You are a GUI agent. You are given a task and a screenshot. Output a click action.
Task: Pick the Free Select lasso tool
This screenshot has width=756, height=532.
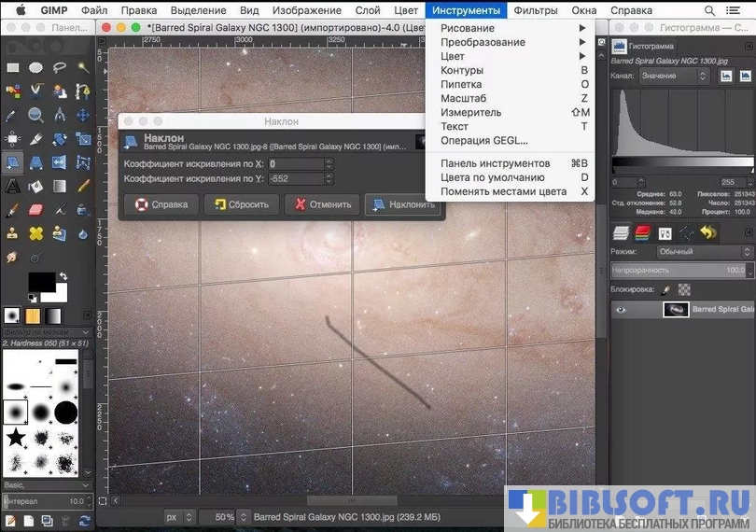pyautogui.click(x=60, y=67)
